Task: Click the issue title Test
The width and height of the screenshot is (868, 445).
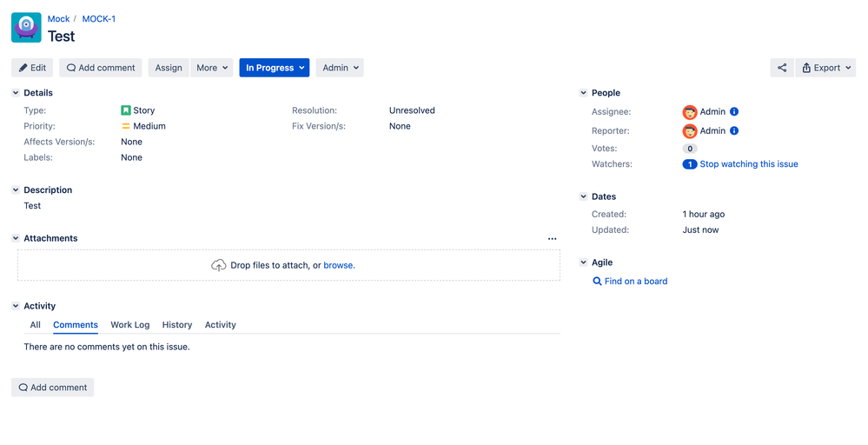Action: [x=61, y=37]
